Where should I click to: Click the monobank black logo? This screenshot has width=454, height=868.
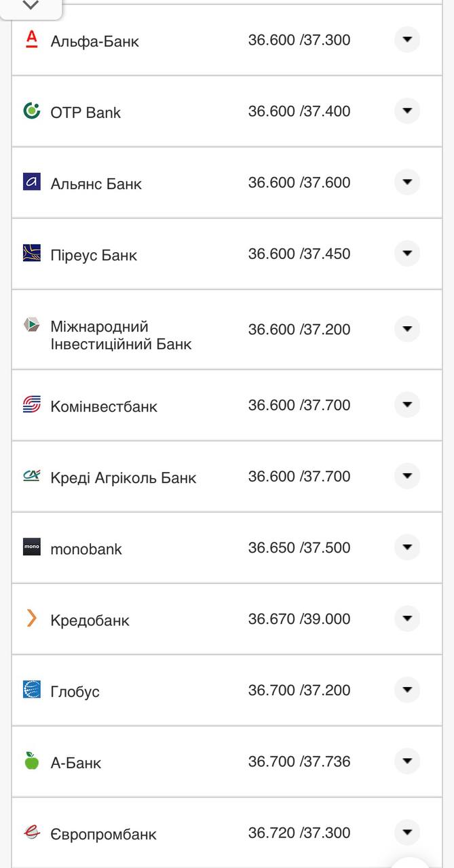click(31, 547)
